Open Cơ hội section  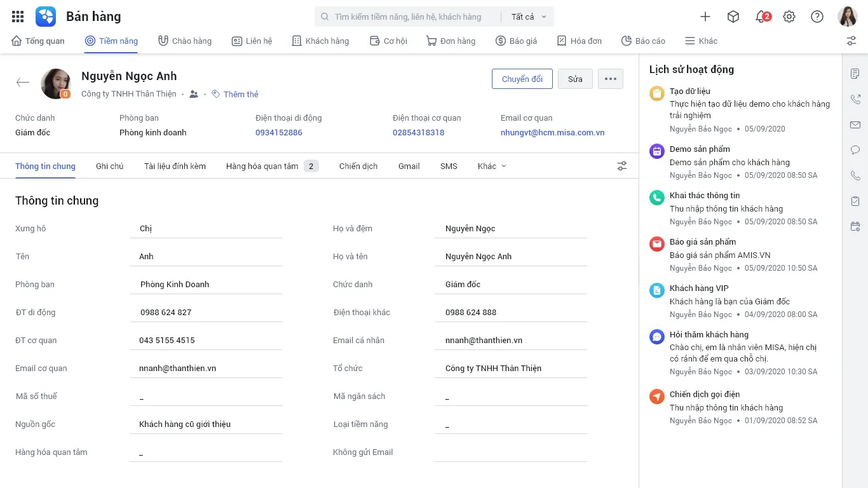click(389, 41)
